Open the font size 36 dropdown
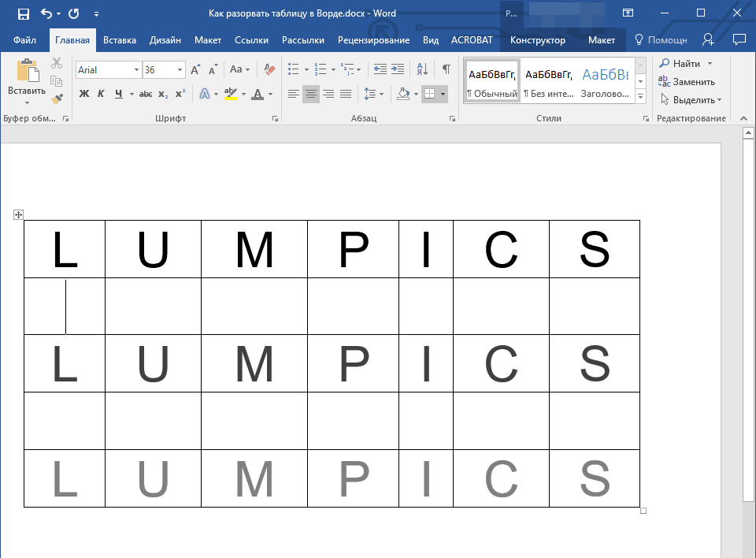This screenshot has height=558, width=756. pyautogui.click(x=180, y=70)
